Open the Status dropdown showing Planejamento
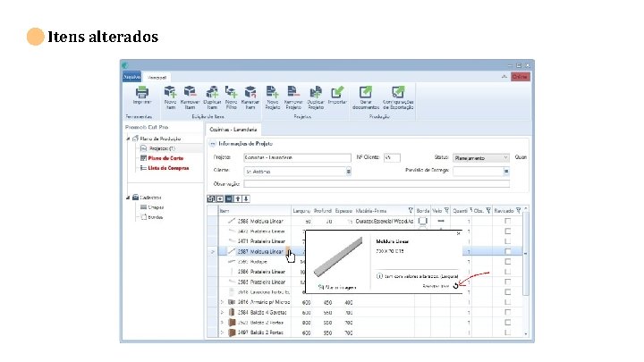Screen dimensions: 644x362 point(481,158)
